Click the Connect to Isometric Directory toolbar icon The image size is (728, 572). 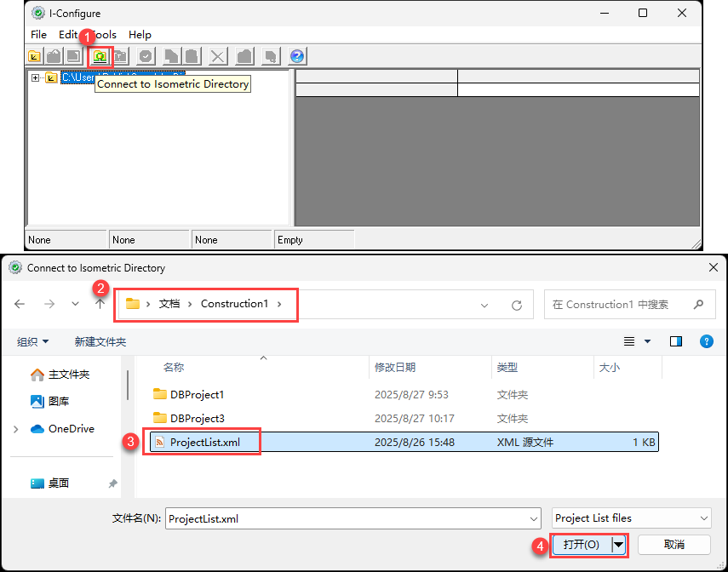(100, 57)
